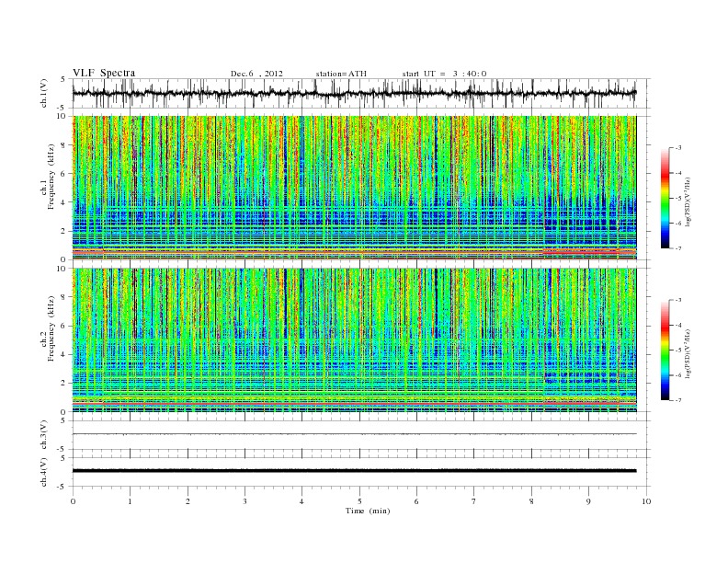Click the ch.2 spectrogram color bar
The height and width of the screenshot is (563, 728).
pyautogui.click(x=665, y=350)
